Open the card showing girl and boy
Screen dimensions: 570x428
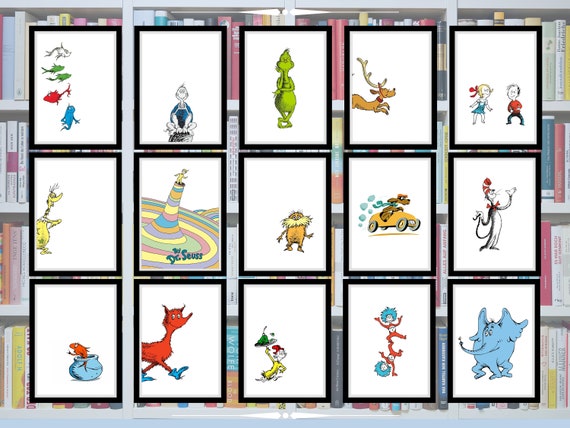tap(495, 88)
